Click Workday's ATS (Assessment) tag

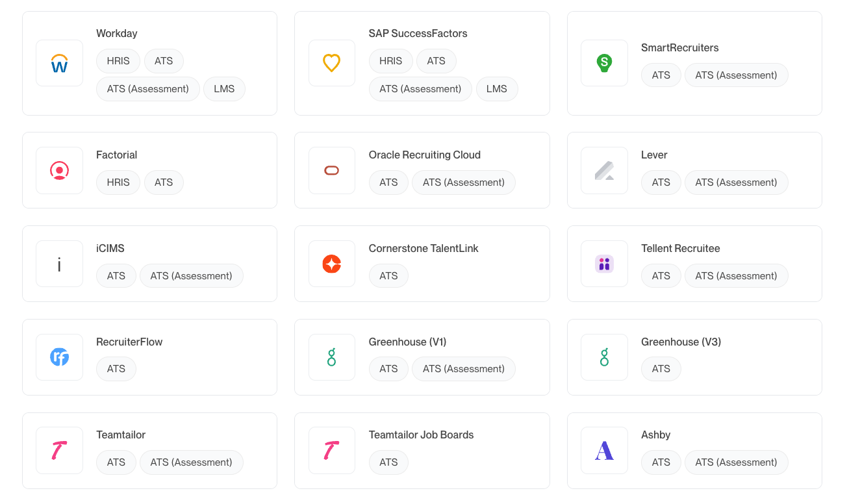(x=148, y=89)
